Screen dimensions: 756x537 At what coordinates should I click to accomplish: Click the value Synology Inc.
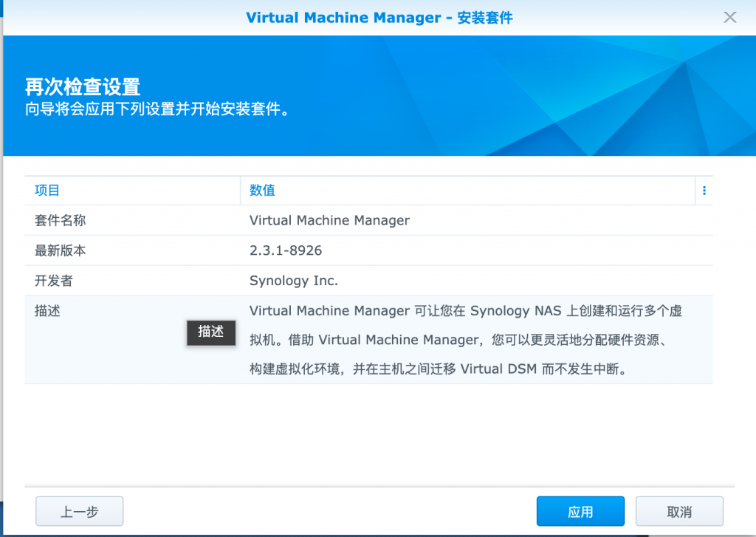pos(294,281)
